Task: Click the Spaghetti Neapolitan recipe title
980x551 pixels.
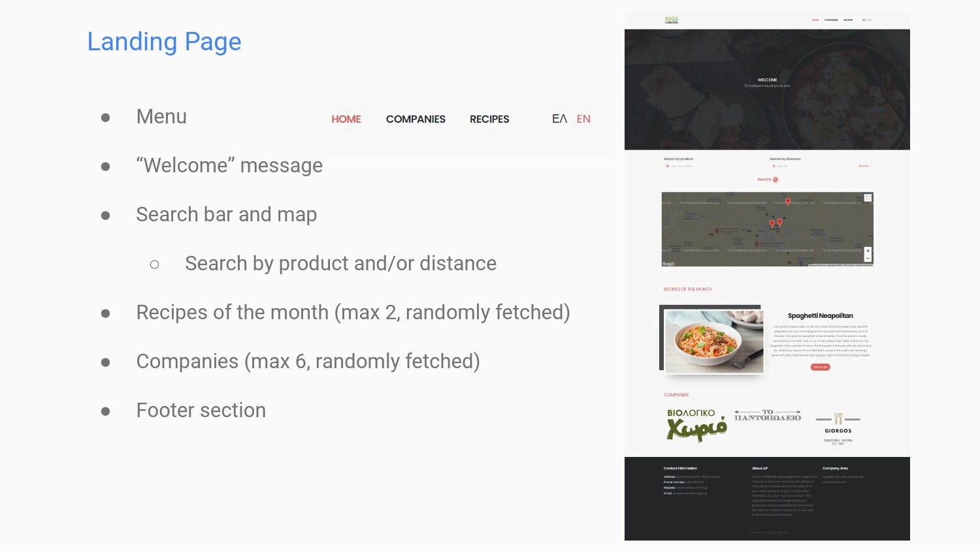Action: click(820, 316)
